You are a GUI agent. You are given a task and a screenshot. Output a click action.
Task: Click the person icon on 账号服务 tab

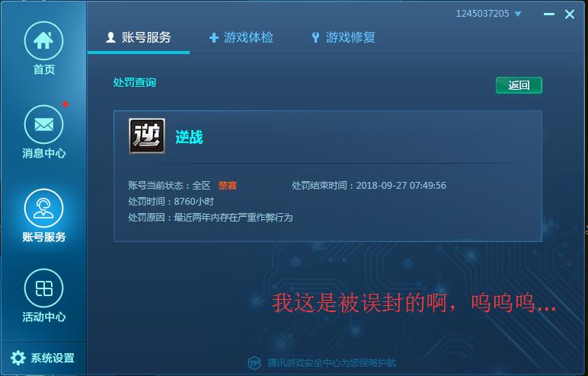tap(110, 37)
